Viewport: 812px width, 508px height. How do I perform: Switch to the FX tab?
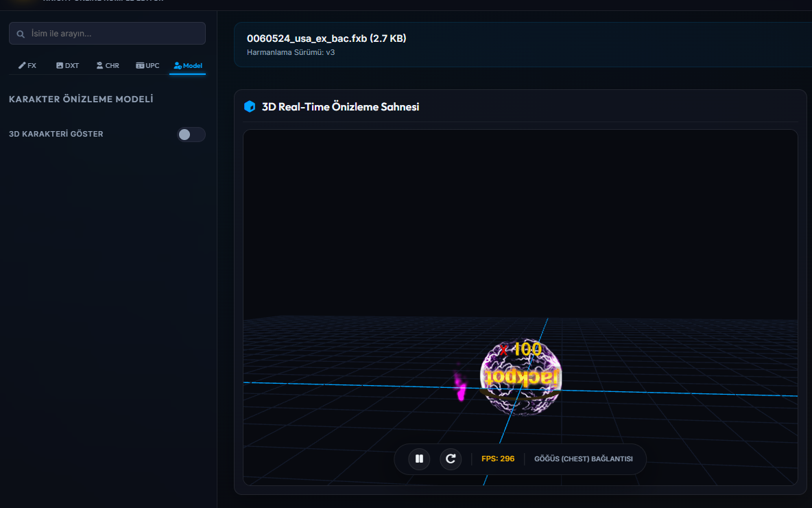(27, 65)
